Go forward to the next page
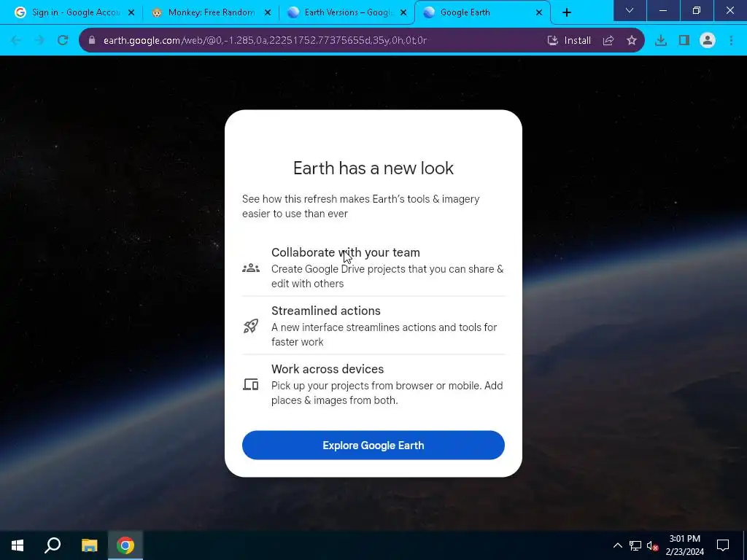 (39, 41)
